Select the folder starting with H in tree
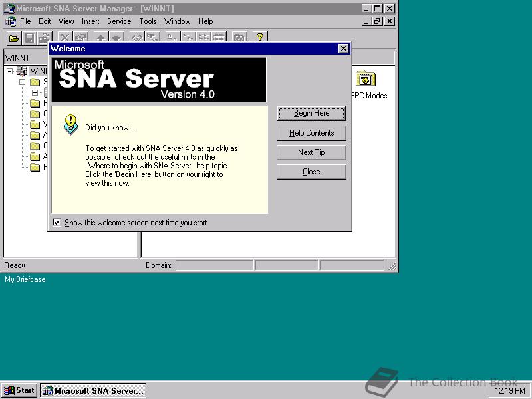Screen dimensions: 532x399 pyautogui.click(x=35, y=167)
